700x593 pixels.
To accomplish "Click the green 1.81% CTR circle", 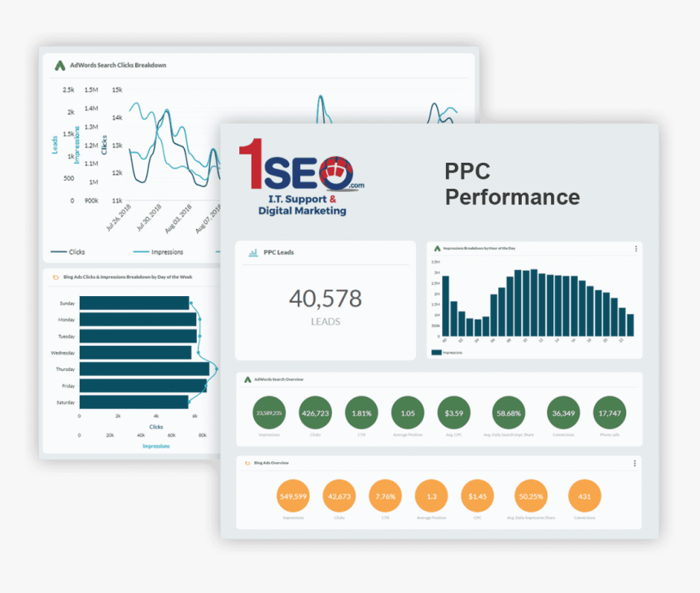I will tap(361, 413).
